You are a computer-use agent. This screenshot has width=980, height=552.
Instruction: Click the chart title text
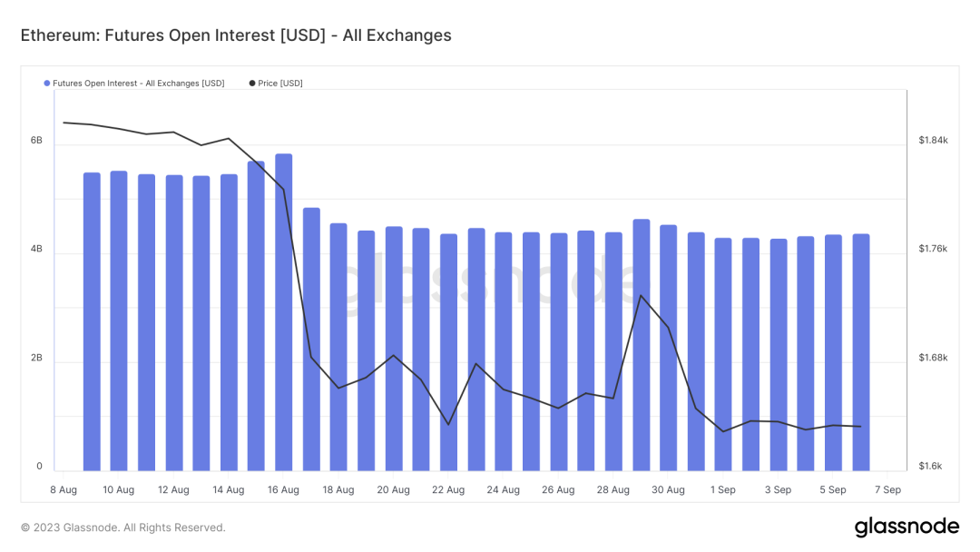click(x=236, y=36)
